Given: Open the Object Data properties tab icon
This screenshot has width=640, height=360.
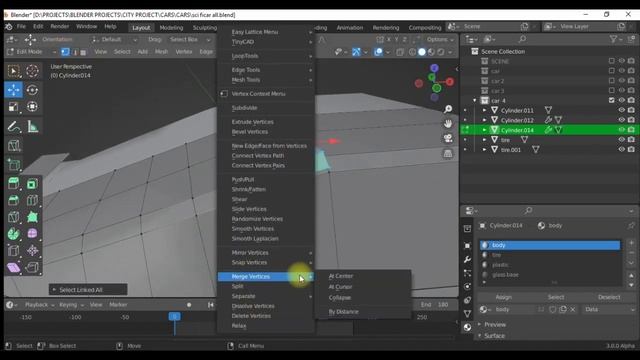Looking at the screenshot, I should (467, 313).
